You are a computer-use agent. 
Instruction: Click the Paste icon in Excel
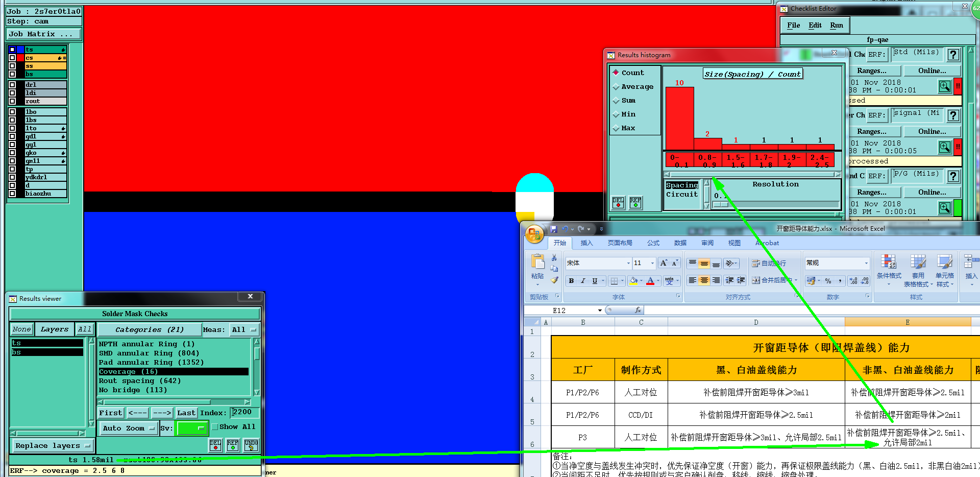538,262
